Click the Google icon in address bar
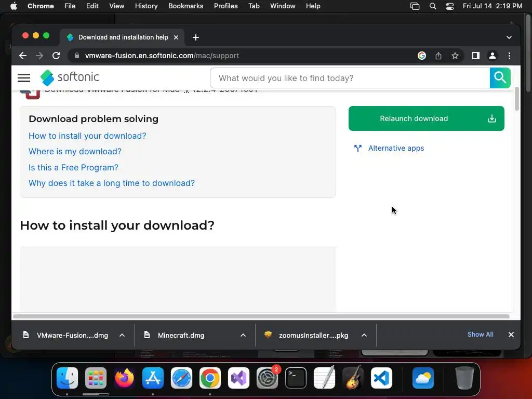Viewport: 532px width, 399px height. tap(422, 56)
